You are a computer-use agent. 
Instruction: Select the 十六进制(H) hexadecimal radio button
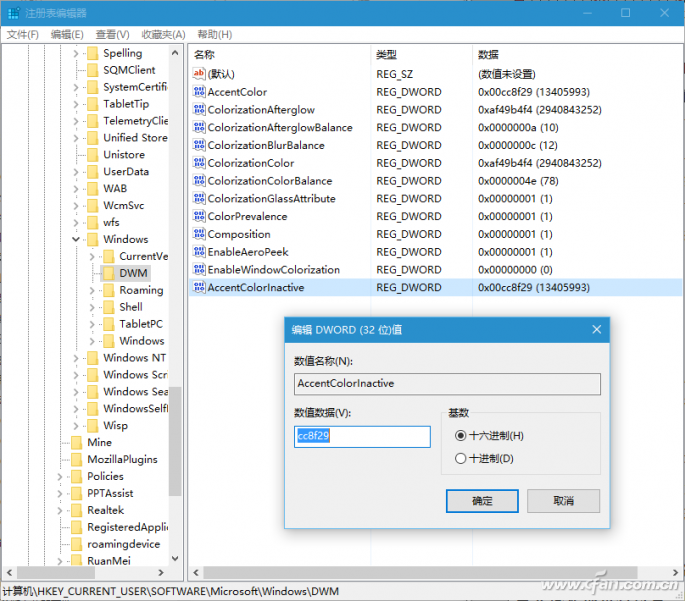(x=460, y=435)
